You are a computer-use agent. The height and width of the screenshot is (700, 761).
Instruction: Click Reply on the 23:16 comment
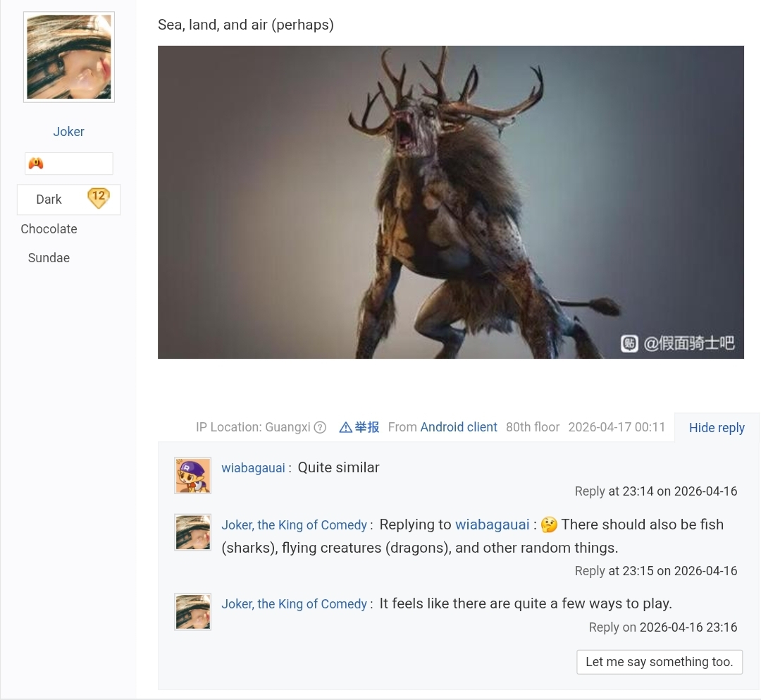(x=604, y=627)
